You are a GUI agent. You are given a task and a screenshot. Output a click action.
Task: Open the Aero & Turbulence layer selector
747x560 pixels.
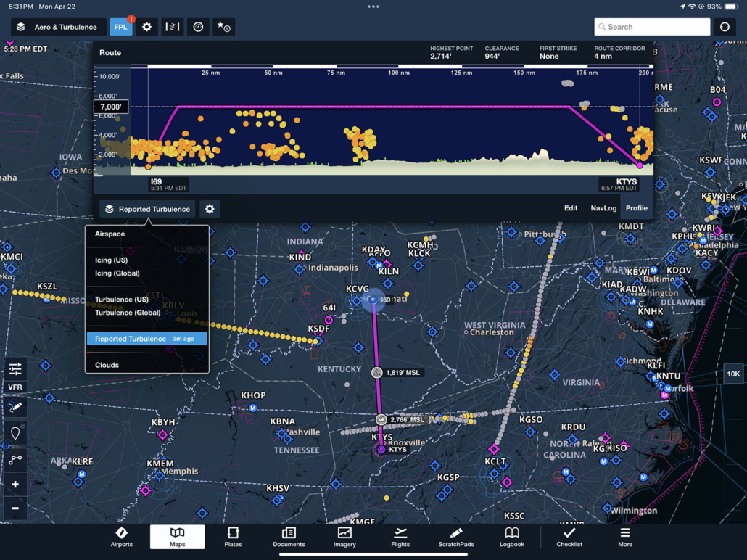click(x=57, y=26)
